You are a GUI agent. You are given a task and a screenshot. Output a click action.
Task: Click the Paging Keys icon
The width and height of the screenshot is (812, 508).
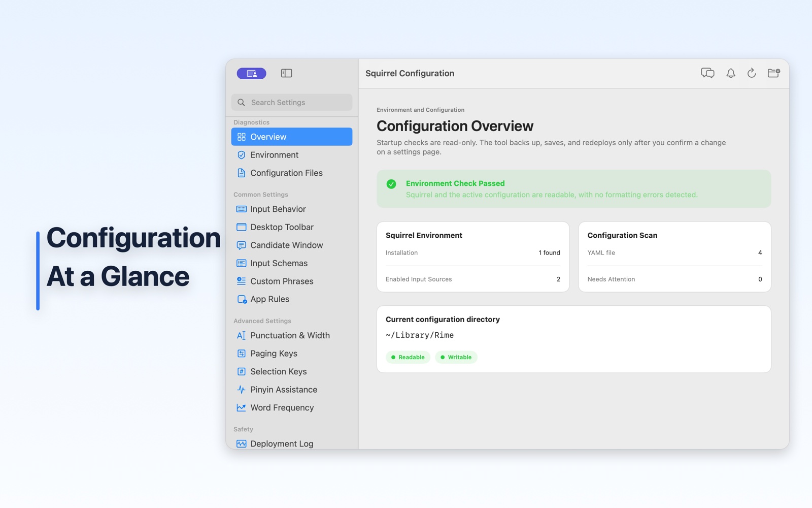[242, 354]
